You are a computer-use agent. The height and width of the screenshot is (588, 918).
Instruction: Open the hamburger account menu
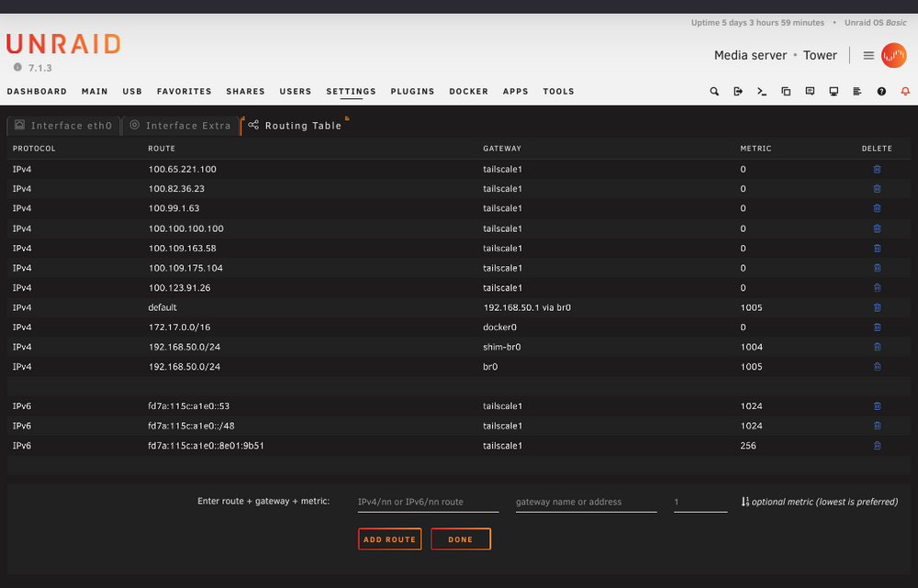click(868, 56)
